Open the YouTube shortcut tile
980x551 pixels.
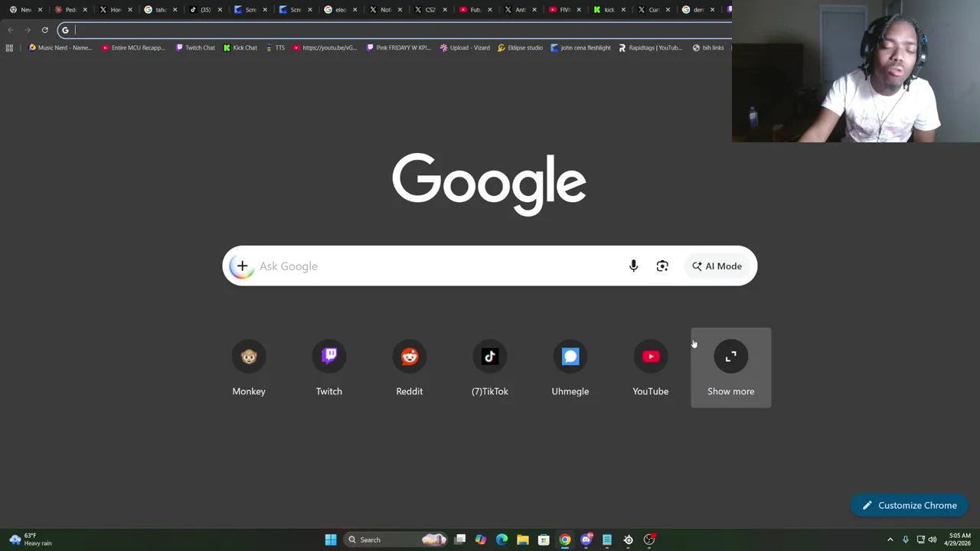tap(651, 368)
